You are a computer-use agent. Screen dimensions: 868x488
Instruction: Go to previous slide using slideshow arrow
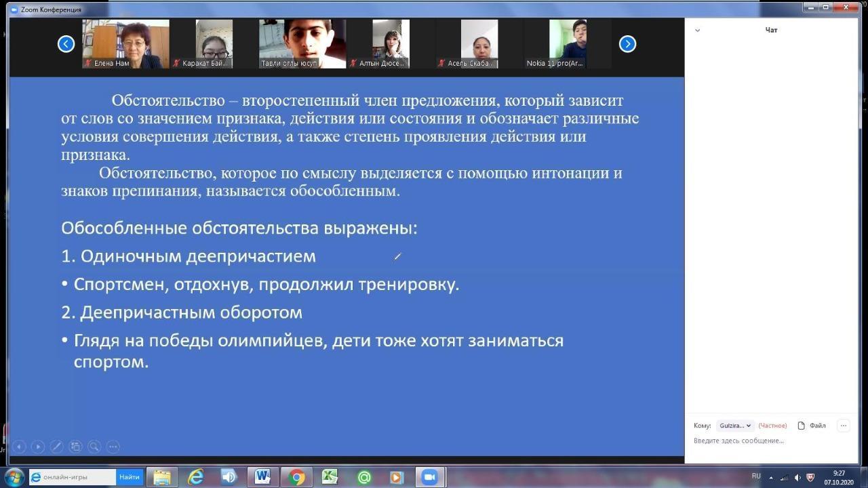[20, 447]
